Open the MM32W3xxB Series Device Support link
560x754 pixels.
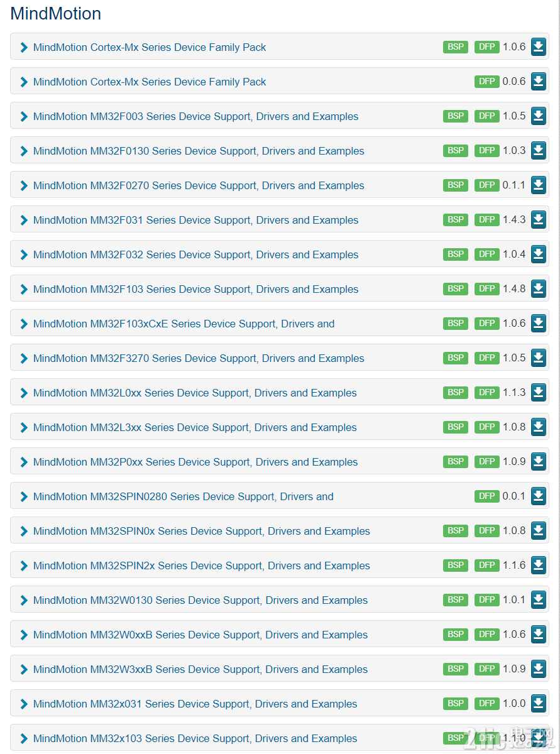(x=200, y=669)
